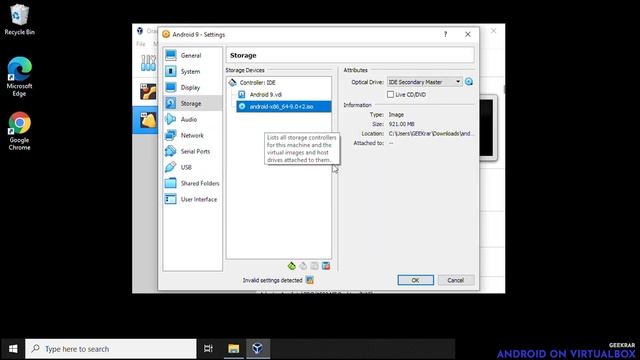Select the Controller: IDE tree item
640x360 pixels.
coord(258,82)
